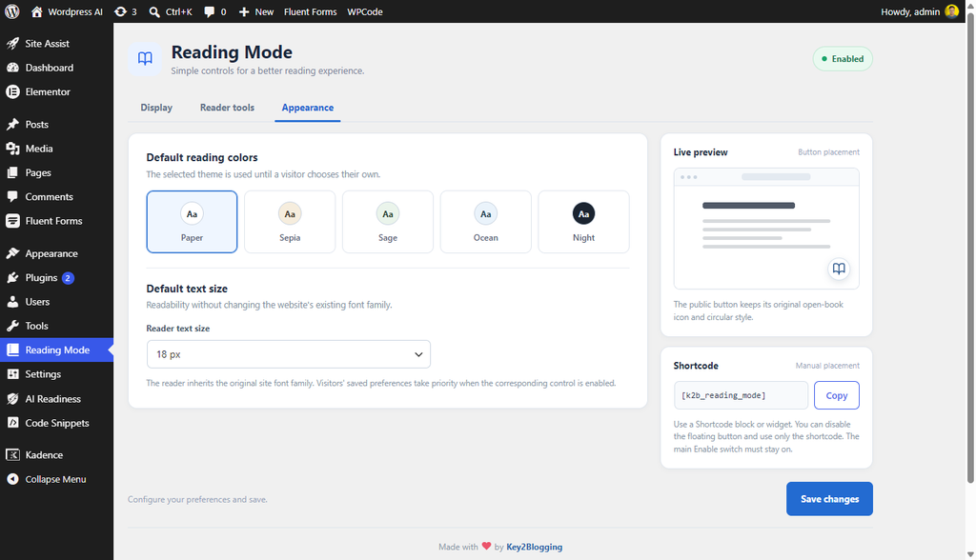
Task: Click the 'Manual placement' label
Action: tap(827, 366)
